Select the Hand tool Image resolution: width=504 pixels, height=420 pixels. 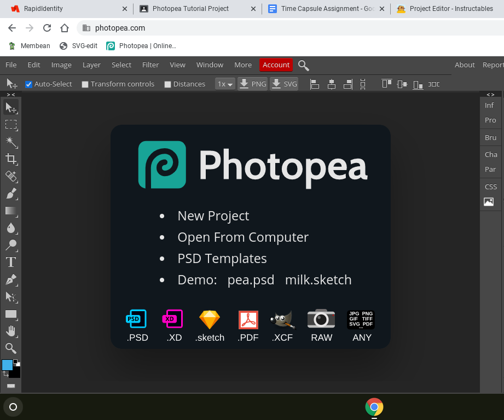pos(11,331)
